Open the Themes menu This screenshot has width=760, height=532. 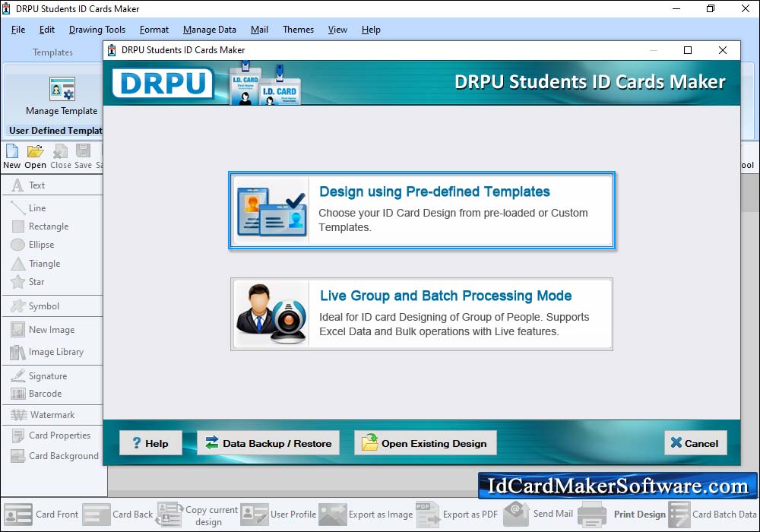(298, 30)
